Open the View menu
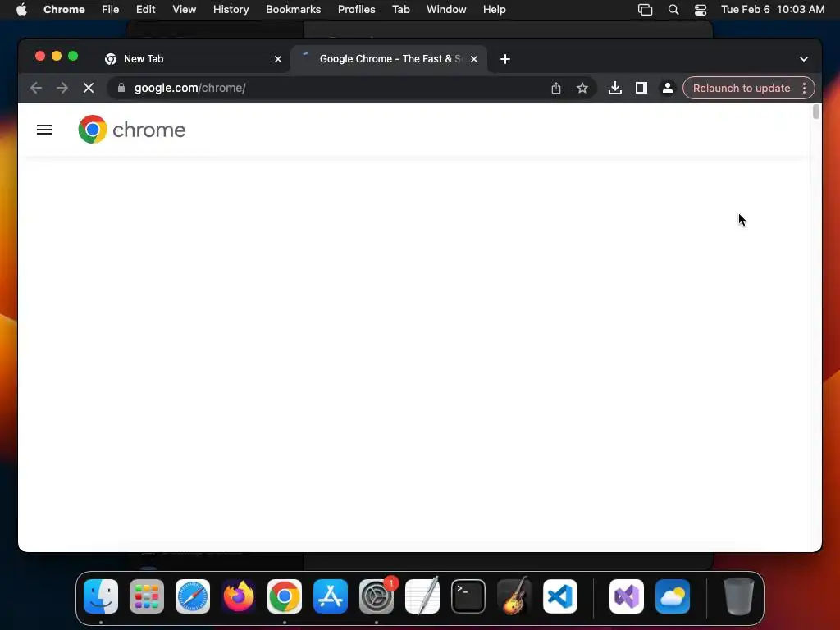Image resolution: width=840 pixels, height=630 pixels. 184,9
